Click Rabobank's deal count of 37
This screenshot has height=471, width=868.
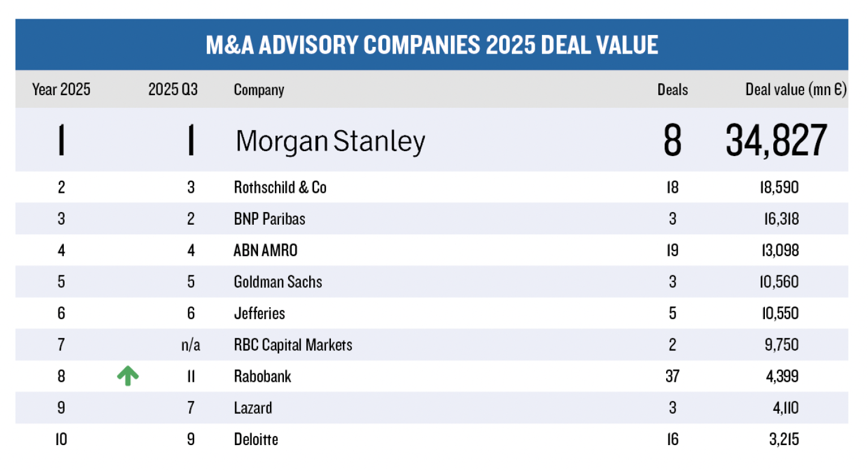click(673, 376)
